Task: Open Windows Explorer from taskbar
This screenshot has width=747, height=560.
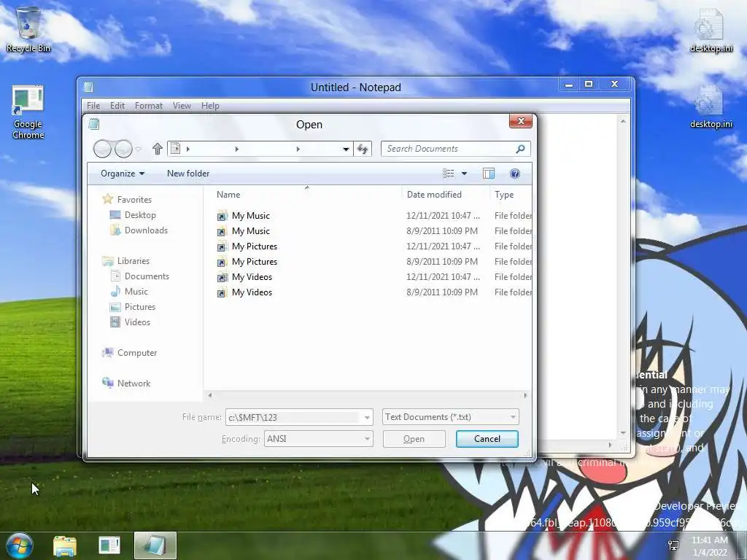Action: 65,545
